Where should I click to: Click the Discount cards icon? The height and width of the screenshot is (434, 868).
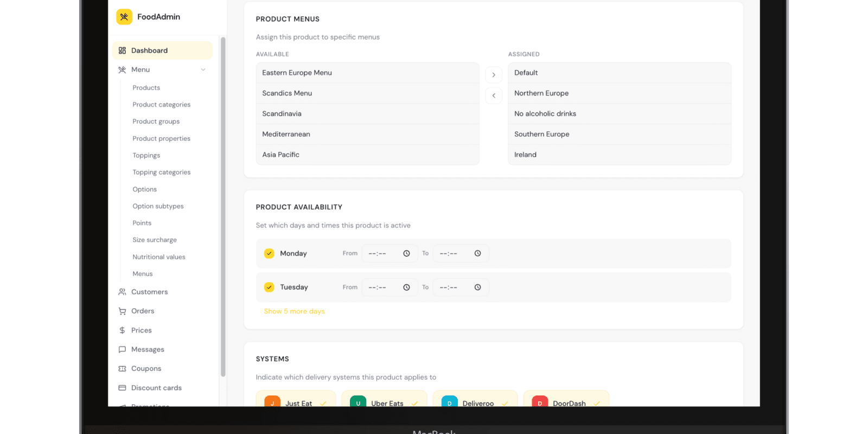click(122, 388)
